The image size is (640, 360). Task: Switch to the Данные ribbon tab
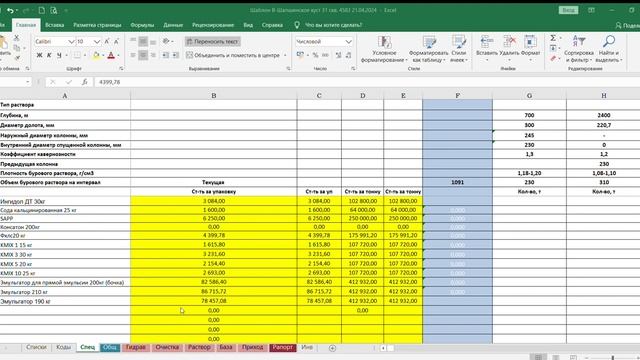[173, 25]
